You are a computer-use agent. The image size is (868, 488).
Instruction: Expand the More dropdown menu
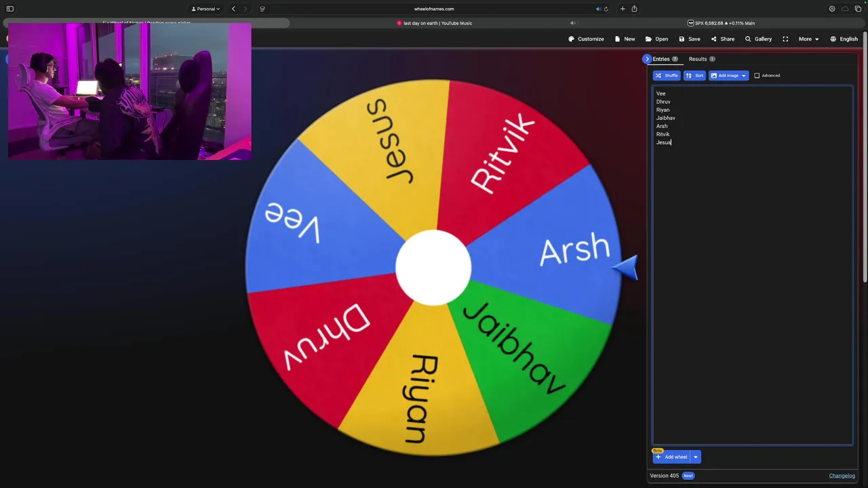[808, 39]
